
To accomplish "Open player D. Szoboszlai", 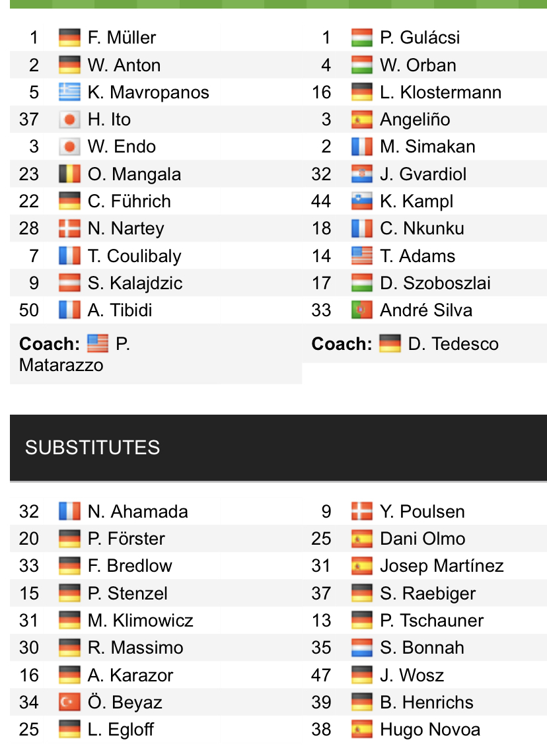I will pos(435,283).
